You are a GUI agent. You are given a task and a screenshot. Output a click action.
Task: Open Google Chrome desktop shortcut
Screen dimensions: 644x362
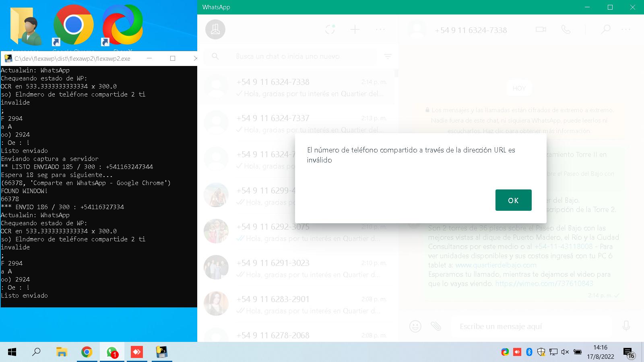pyautogui.click(x=73, y=25)
